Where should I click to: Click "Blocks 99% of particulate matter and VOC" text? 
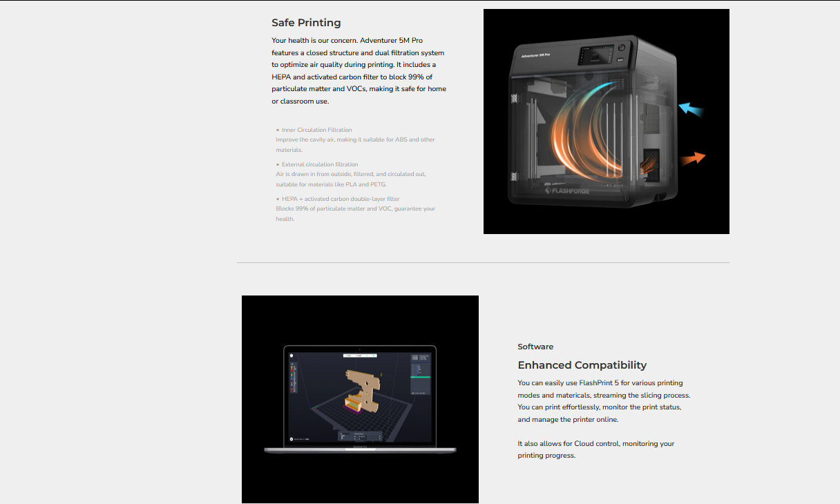[x=356, y=214]
